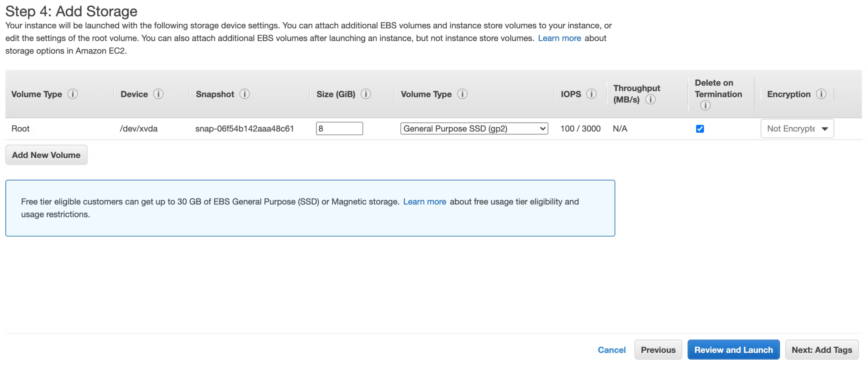Click the Throughput (MB/s) info icon

click(650, 100)
